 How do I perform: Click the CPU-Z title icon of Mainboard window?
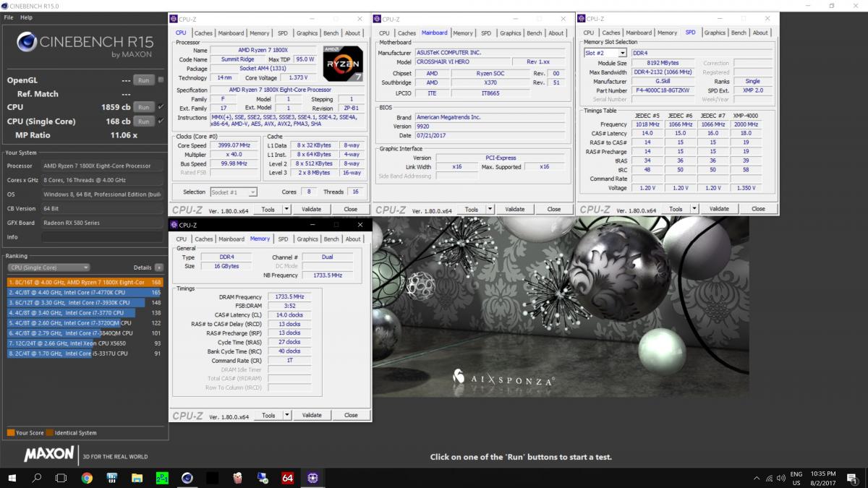click(377, 19)
